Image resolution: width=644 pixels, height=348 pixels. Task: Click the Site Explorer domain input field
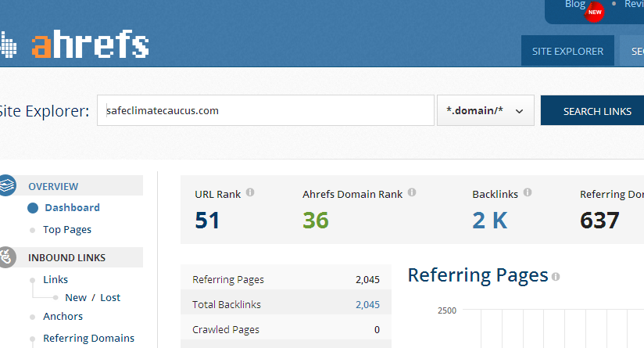266,110
